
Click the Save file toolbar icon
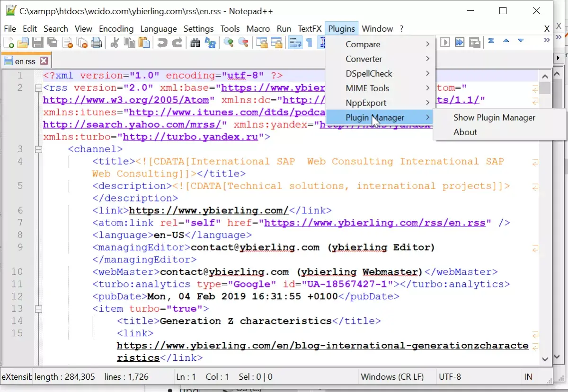[38, 43]
